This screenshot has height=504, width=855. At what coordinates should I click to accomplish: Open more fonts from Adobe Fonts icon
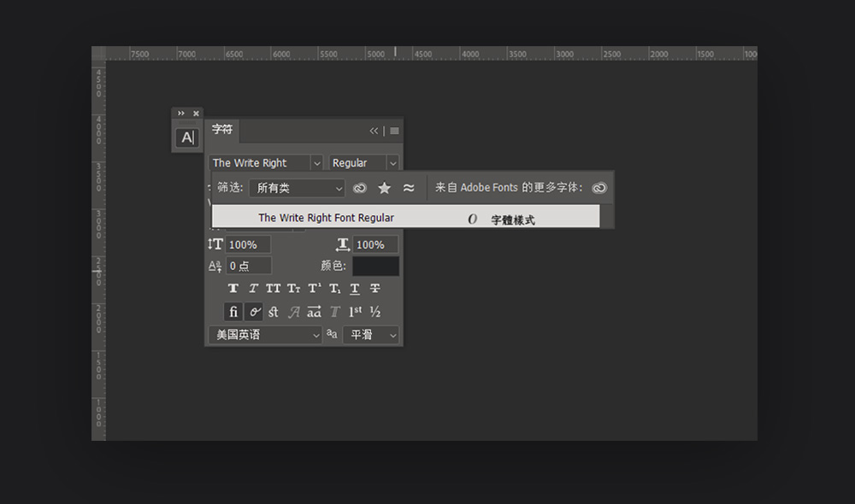599,188
